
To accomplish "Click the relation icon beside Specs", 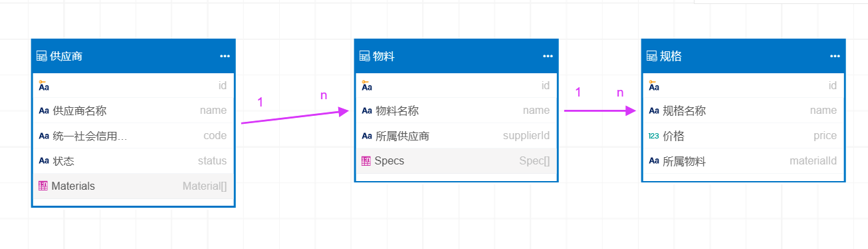I will pyautogui.click(x=366, y=161).
